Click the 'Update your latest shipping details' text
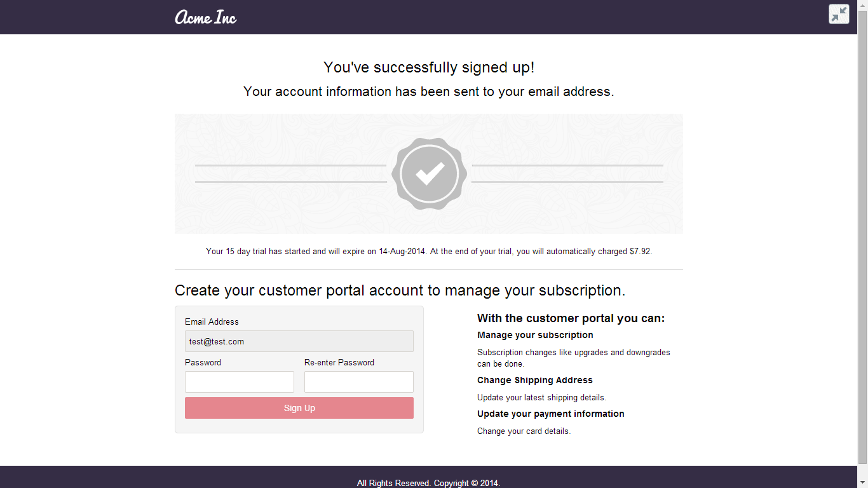 [x=542, y=398]
